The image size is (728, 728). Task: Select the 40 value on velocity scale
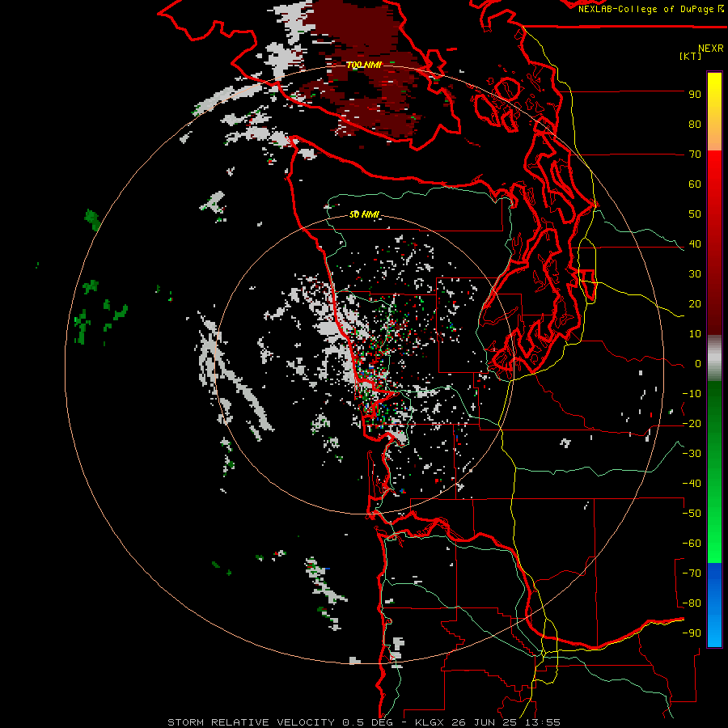point(695,244)
